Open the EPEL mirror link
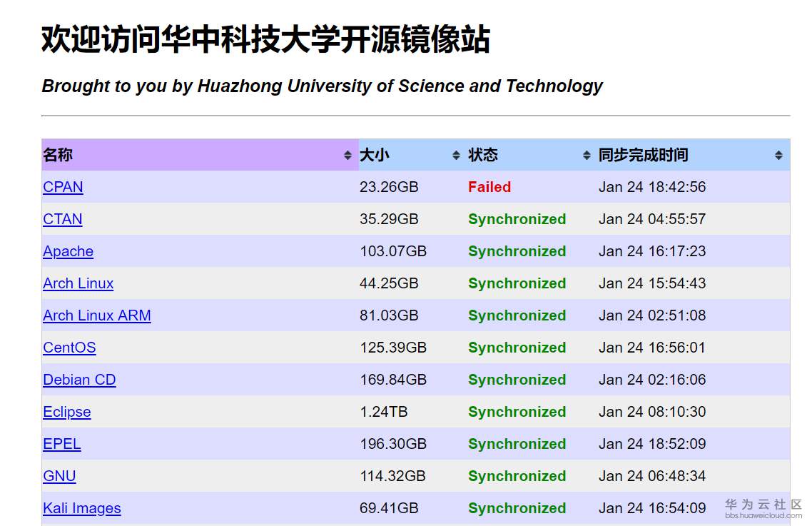The image size is (812, 526). [x=61, y=444]
